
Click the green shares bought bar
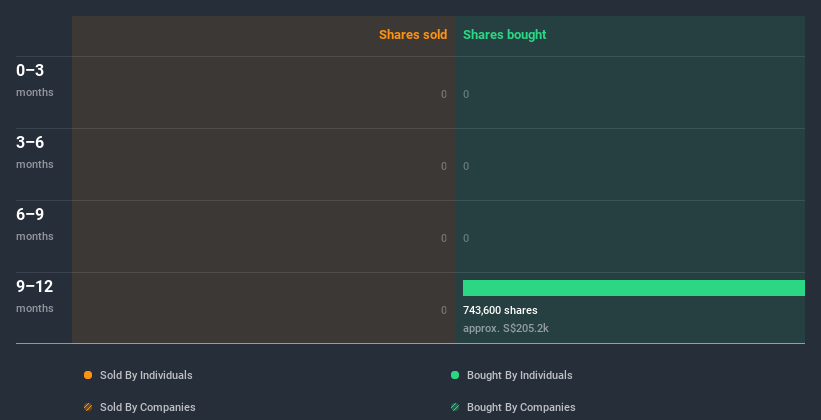633,288
